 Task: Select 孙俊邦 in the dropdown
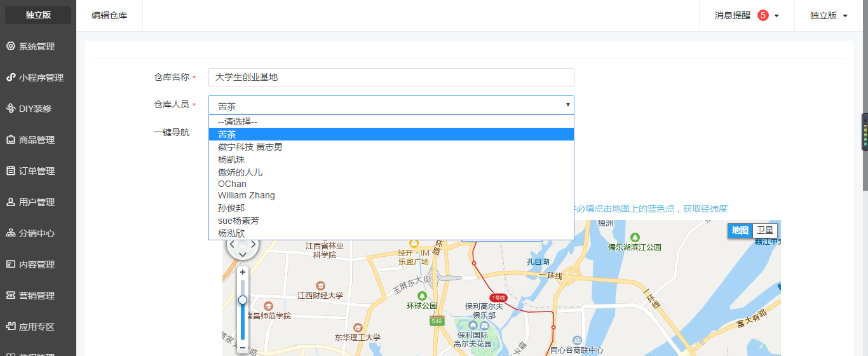(x=391, y=208)
